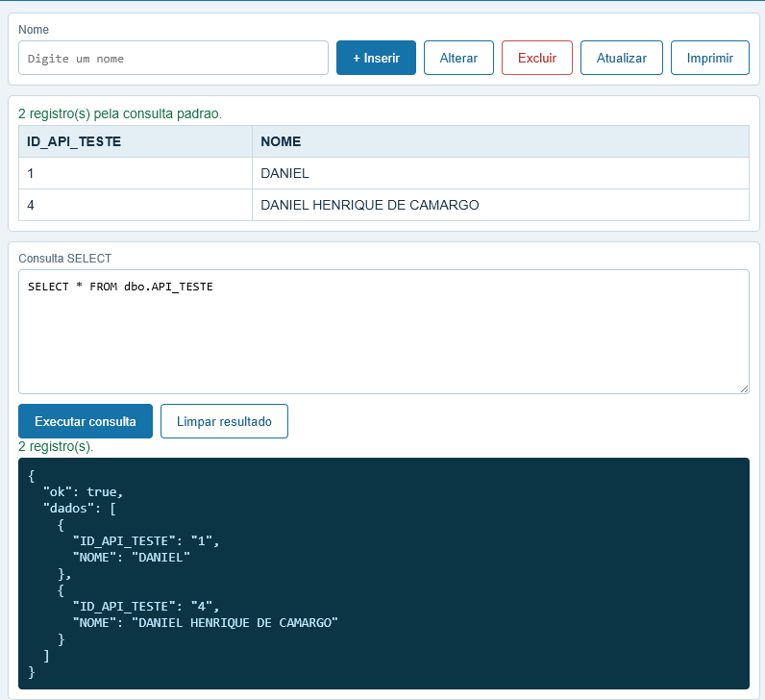Click the "NOME": "DANIEL" JSON line
The width and height of the screenshot is (765, 700).
click(x=132, y=558)
